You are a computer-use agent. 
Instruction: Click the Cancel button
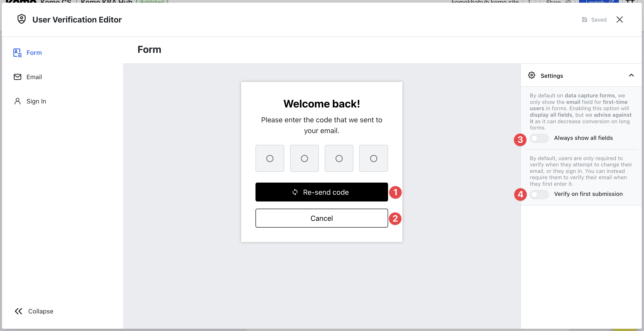[x=322, y=218]
